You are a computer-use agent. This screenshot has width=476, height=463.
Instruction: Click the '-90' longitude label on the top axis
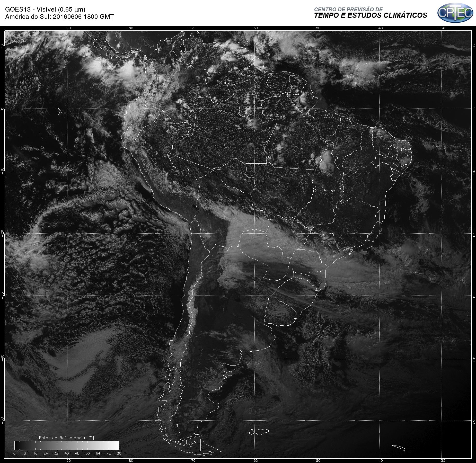click(67, 28)
